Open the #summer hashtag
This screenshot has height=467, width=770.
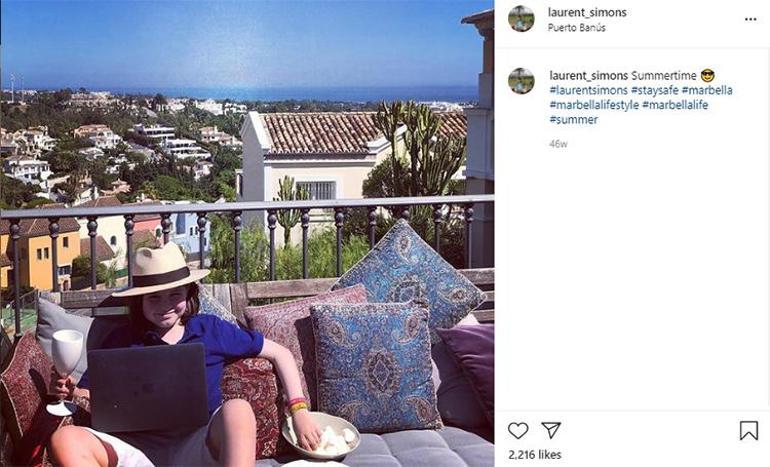574,120
